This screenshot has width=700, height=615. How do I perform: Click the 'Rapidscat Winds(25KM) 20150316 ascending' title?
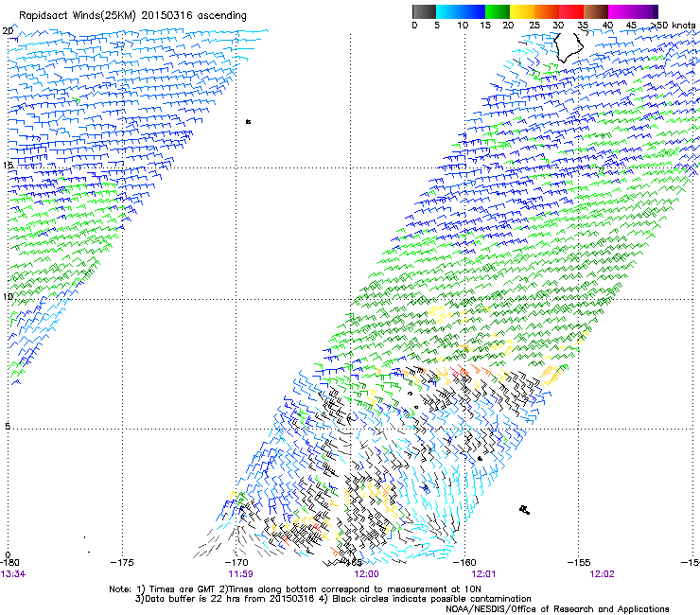tap(132, 16)
